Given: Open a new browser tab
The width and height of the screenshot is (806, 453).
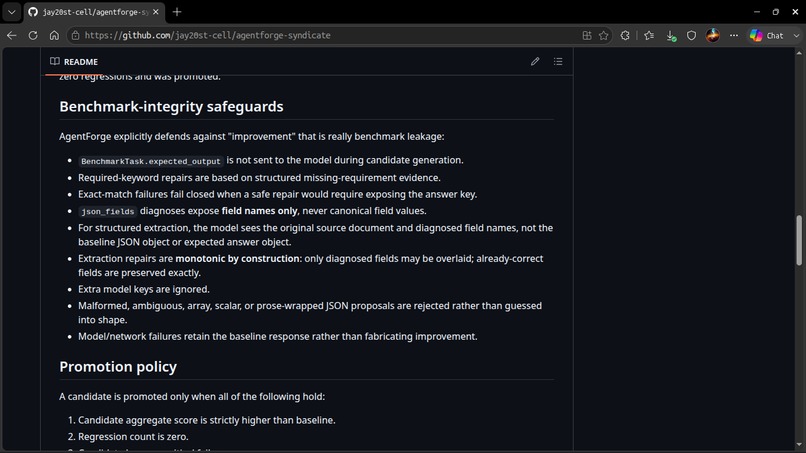Looking at the screenshot, I should click(x=177, y=12).
